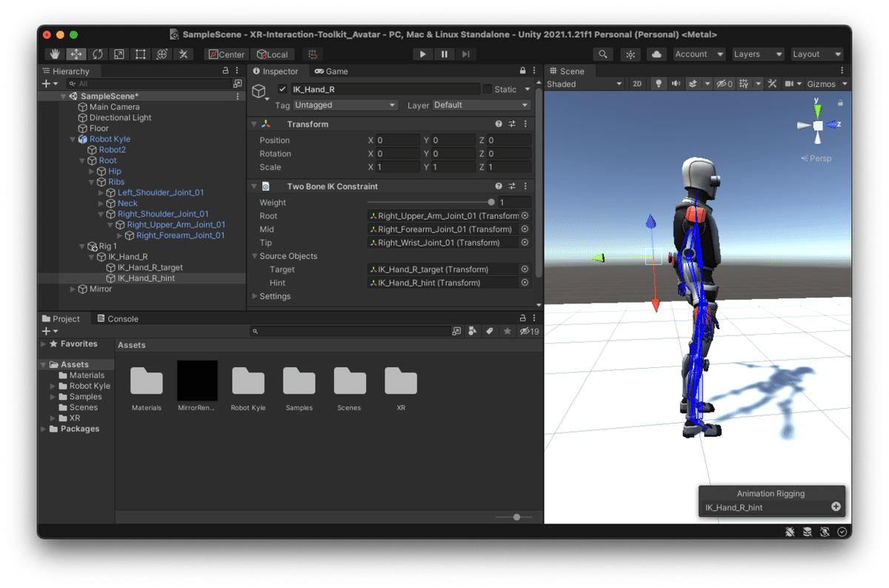Select IK_Hand_R_target in Hierarchy
The image size is (889, 588).
pos(150,267)
